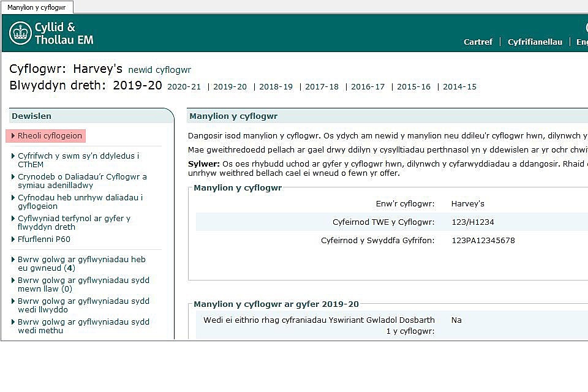Open Ffurflenni P60 menu item
The width and height of the screenshot is (588, 392).
pyautogui.click(x=44, y=239)
